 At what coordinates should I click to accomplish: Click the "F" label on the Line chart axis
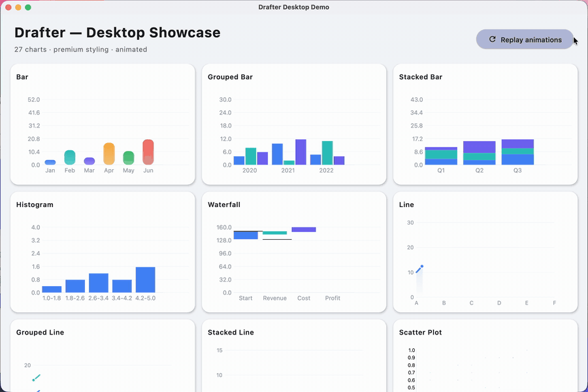coord(554,303)
